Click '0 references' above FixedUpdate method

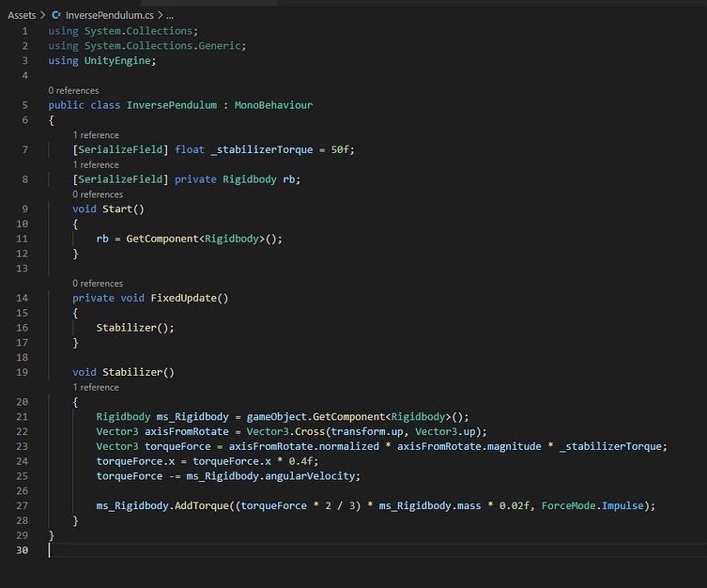pos(98,283)
